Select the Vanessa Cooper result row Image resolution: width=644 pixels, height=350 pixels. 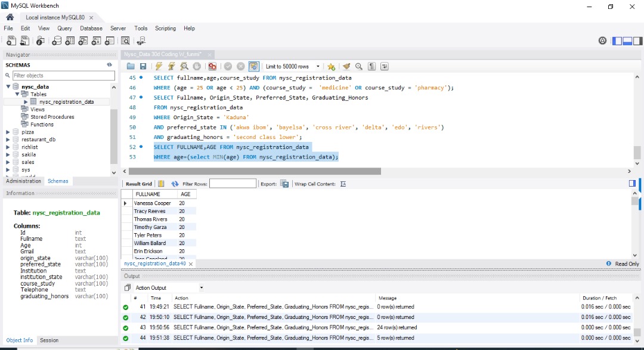159,203
